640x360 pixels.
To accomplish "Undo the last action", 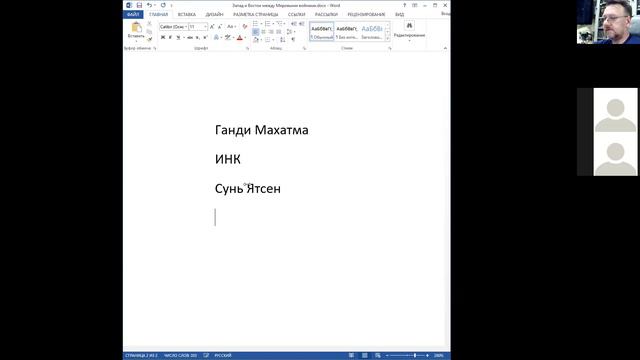I will point(149,5).
